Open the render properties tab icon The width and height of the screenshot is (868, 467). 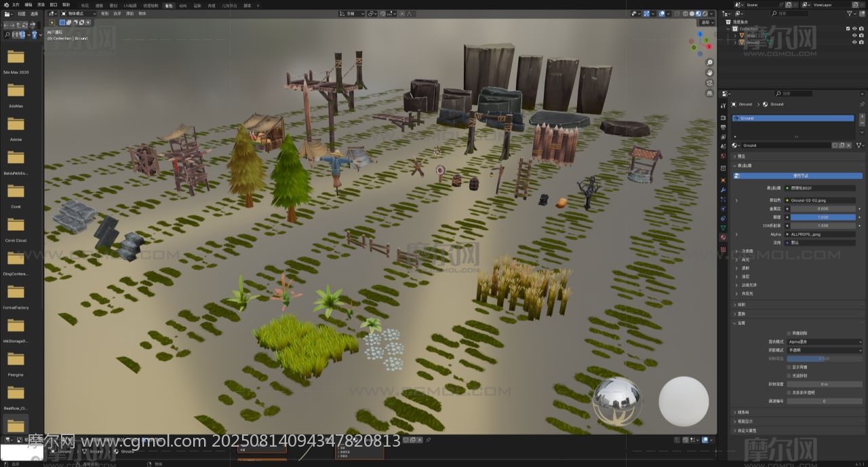(724, 118)
